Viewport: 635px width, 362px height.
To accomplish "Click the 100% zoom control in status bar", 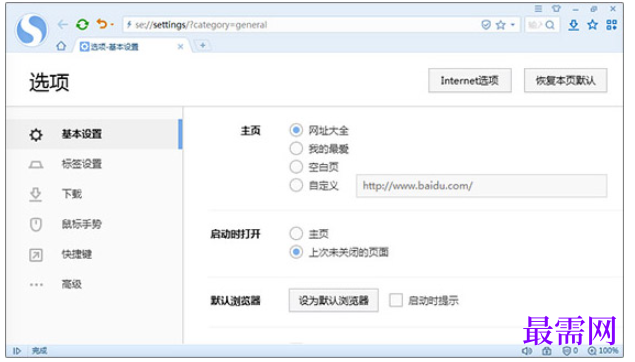I will pos(603,351).
